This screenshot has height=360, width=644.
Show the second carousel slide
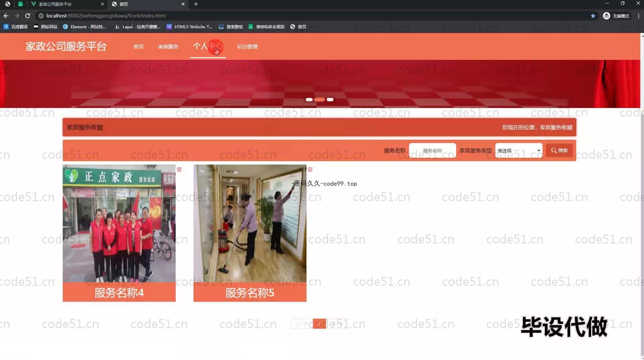pyautogui.click(x=320, y=99)
